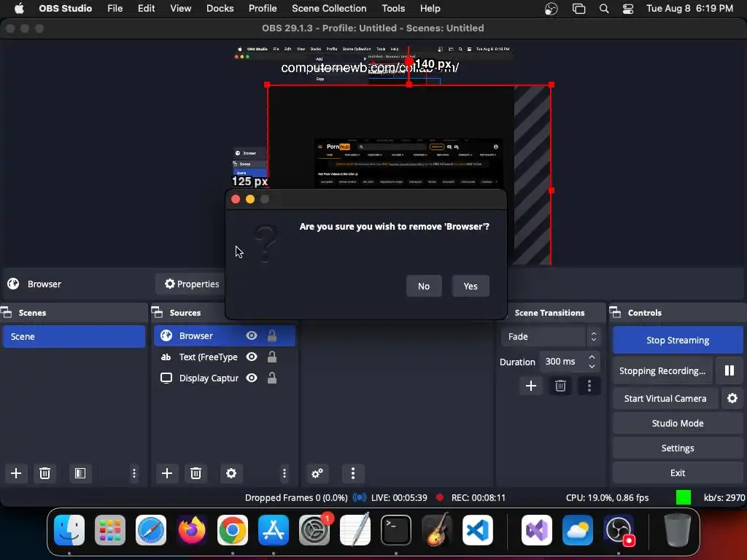Add a scene transition with plus

pyautogui.click(x=531, y=386)
